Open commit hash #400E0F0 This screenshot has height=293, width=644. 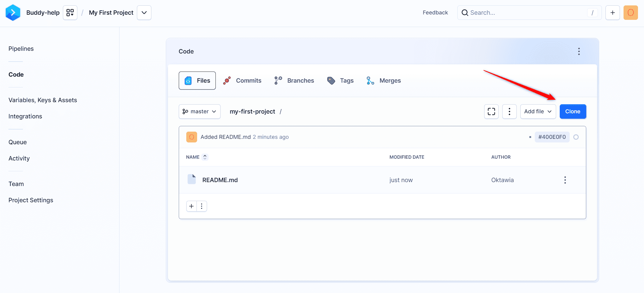click(x=552, y=137)
